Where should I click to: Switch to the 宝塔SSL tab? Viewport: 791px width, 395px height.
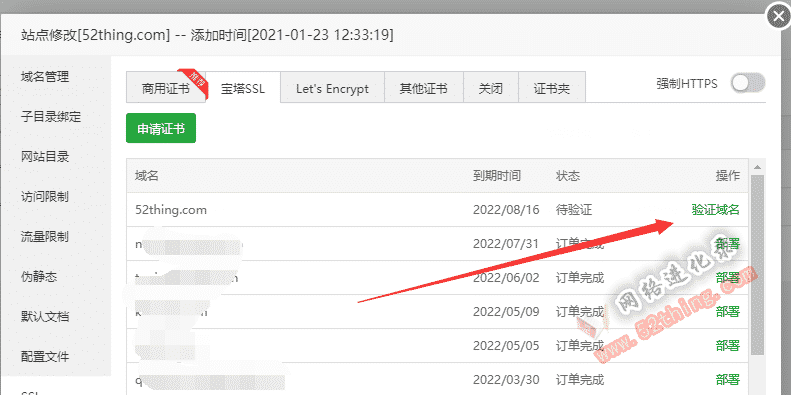(x=243, y=89)
